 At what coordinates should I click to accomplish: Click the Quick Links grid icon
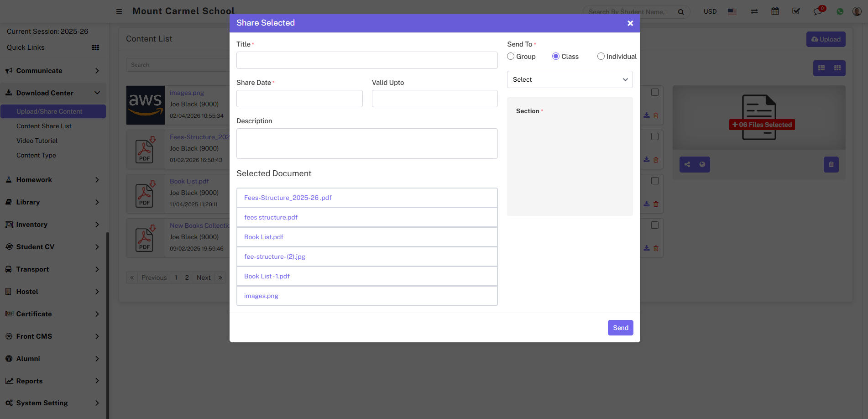click(x=95, y=47)
